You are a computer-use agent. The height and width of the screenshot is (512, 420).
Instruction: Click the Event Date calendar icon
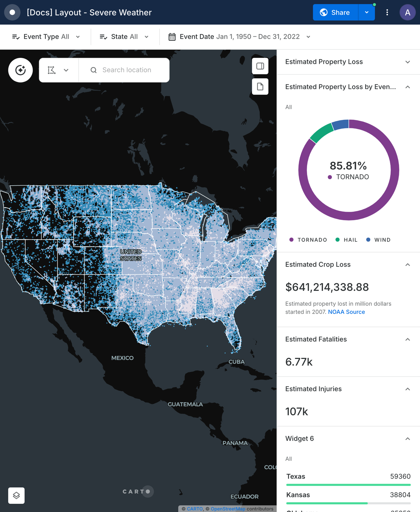pos(172,37)
